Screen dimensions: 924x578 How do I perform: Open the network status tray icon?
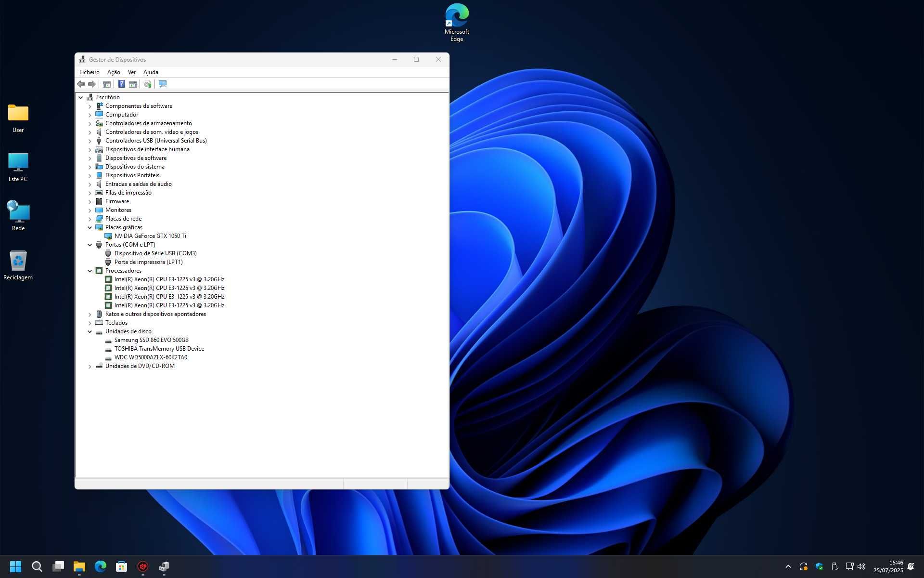849,566
